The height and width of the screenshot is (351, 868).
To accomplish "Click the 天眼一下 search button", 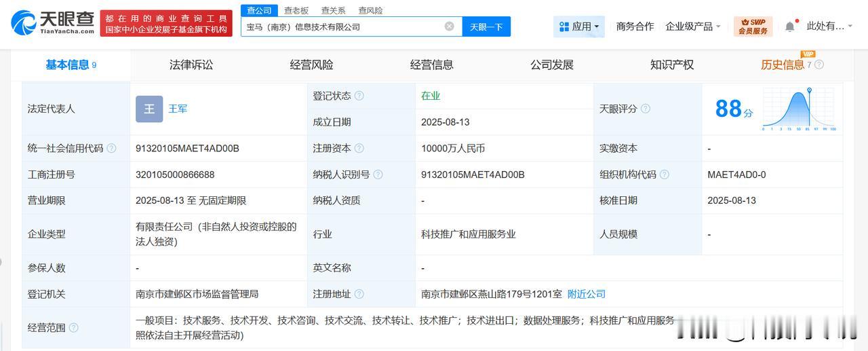I will coord(486,26).
